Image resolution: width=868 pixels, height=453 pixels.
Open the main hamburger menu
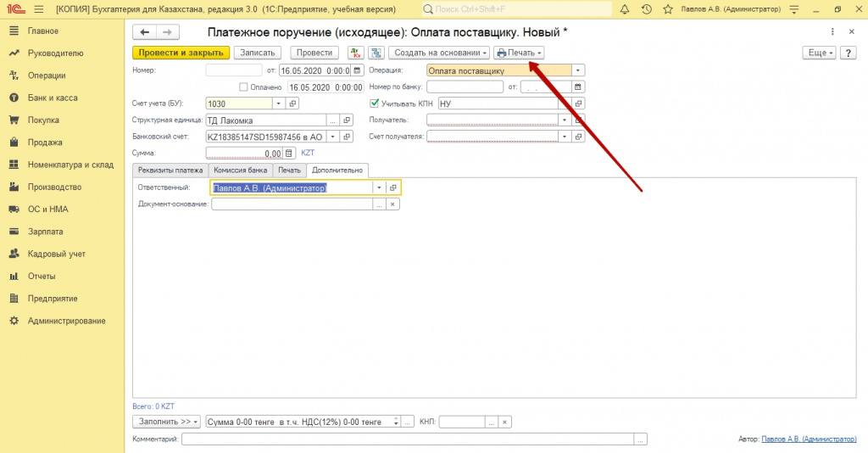click(x=38, y=9)
